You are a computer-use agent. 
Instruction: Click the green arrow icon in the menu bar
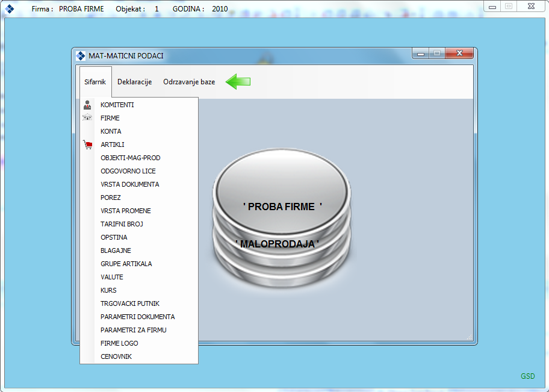point(238,82)
